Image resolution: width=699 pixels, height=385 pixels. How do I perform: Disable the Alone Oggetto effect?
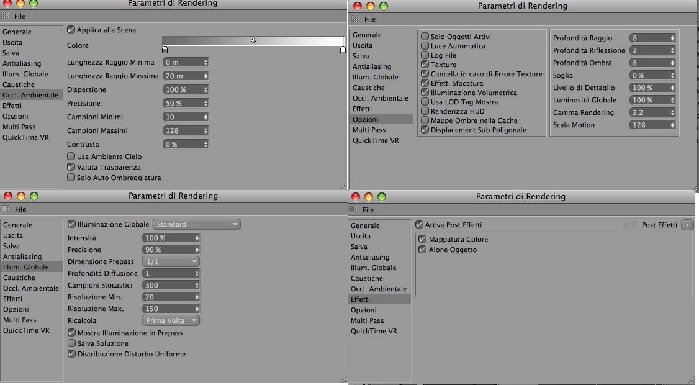(x=422, y=250)
